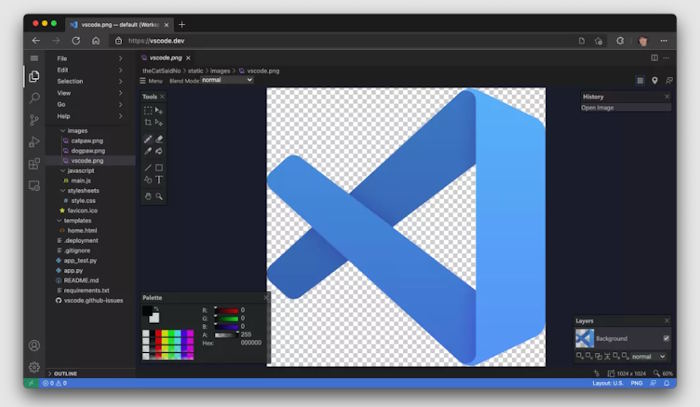700x407 pixels.
Task: Open Extensions view
Action: pyautogui.click(x=34, y=164)
